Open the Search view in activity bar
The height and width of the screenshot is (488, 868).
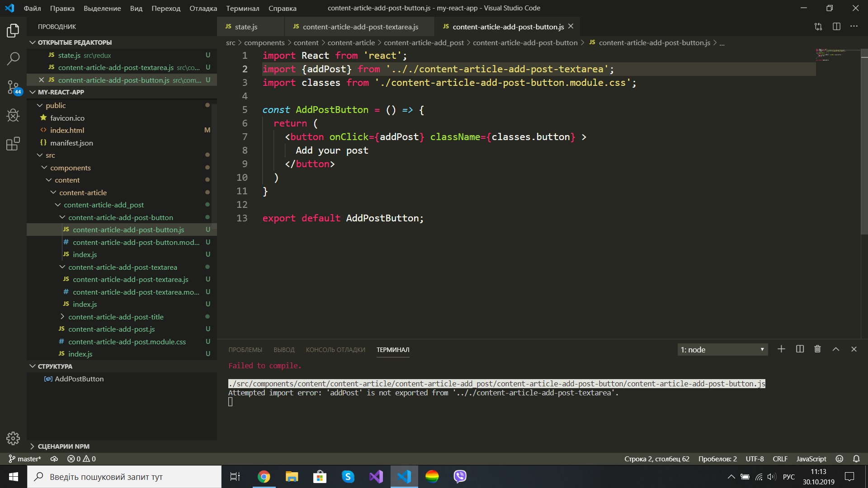pyautogui.click(x=13, y=58)
